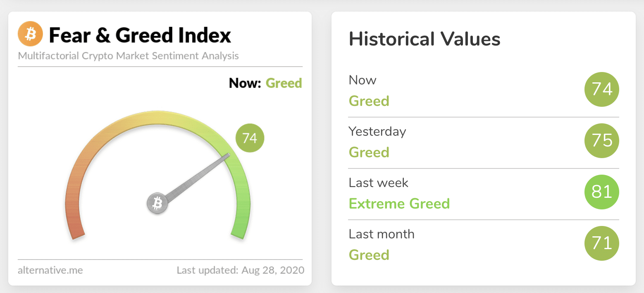Click the Extreme Greed label for Last week

(x=399, y=204)
